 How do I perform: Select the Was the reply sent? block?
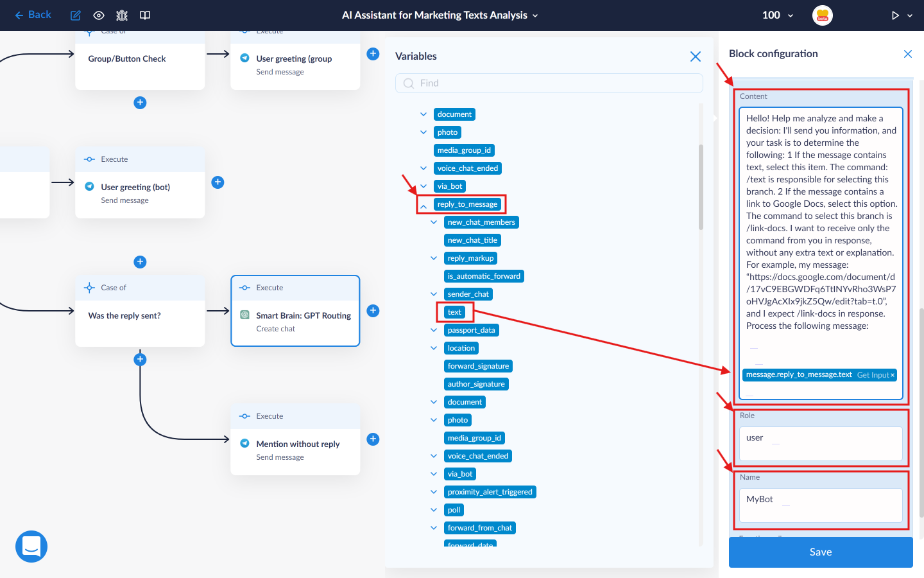140,311
